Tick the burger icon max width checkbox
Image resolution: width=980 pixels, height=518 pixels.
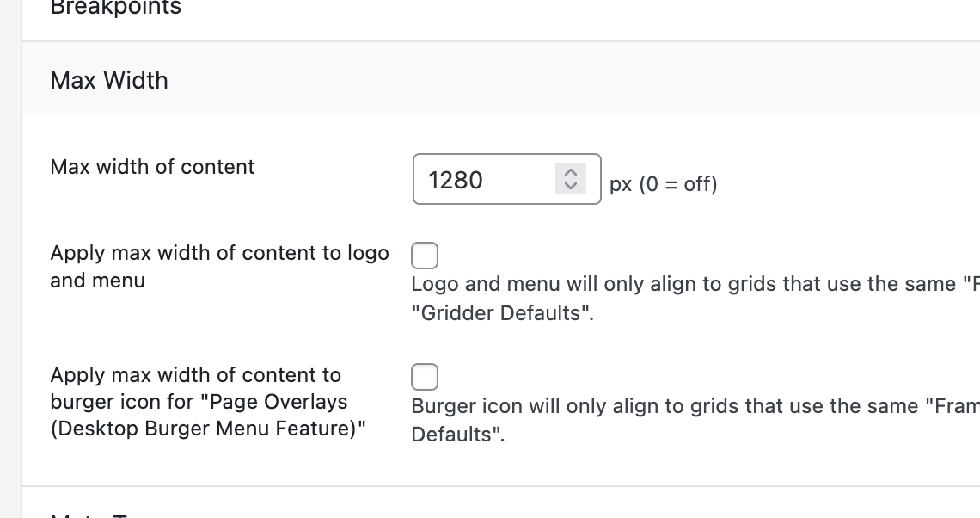tap(425, 377)
